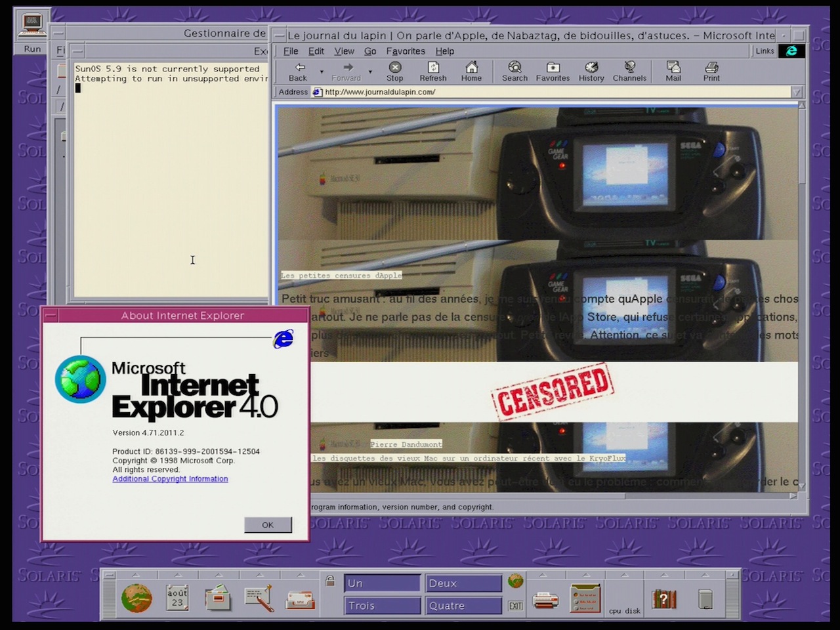
Task: Switch to workspace Deux
Action: pyautogui.click(x=464, y=583)
